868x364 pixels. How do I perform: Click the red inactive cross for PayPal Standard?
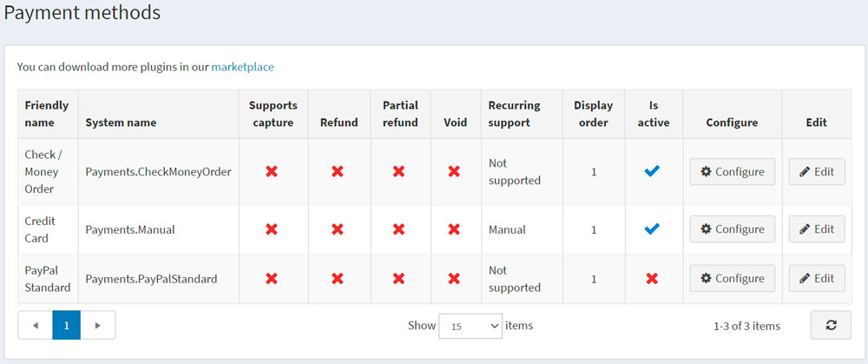pyautogui.click(x=652, y=279)
